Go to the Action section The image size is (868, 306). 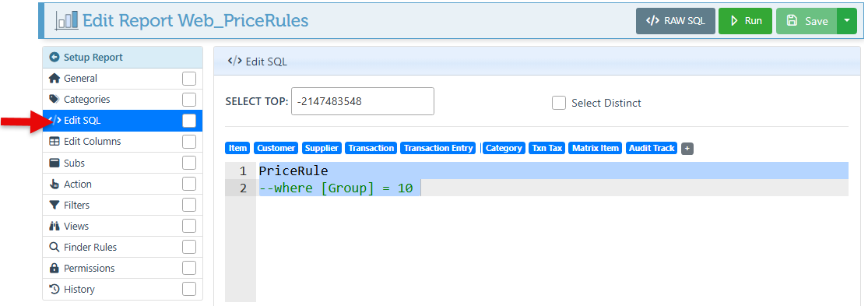[x=122, y=184]
